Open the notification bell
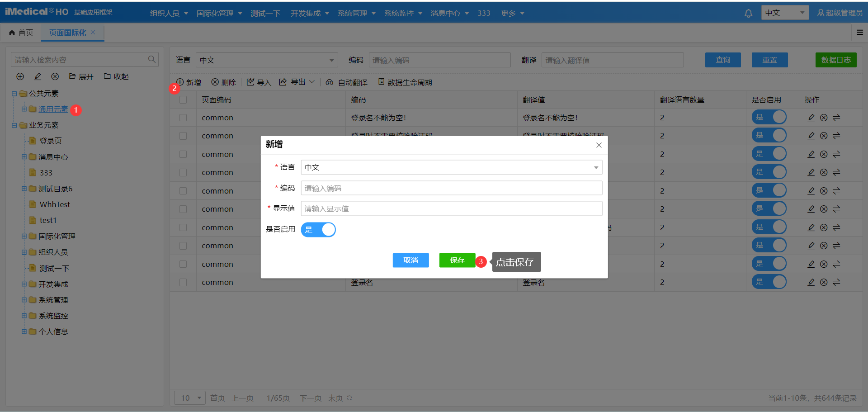The width and height of the screenshot is (868, 412). pyautogui.click(x=748, y=13)
